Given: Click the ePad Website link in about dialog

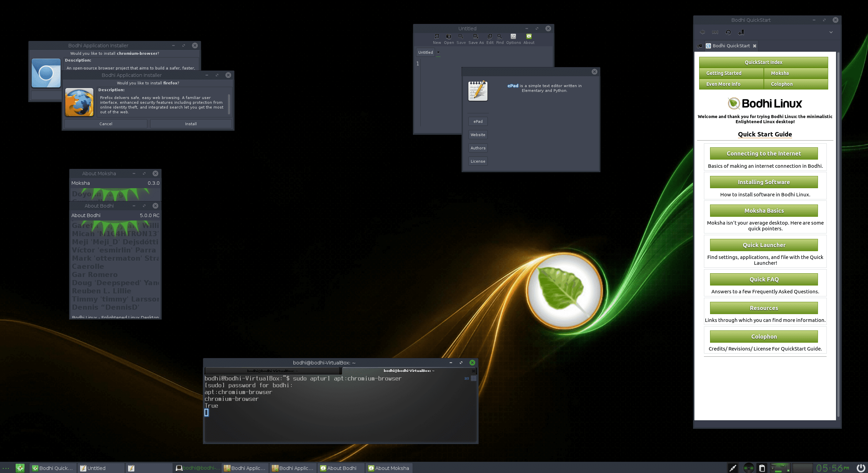Looking at the screenshot, I should click(x=478, y=134).
